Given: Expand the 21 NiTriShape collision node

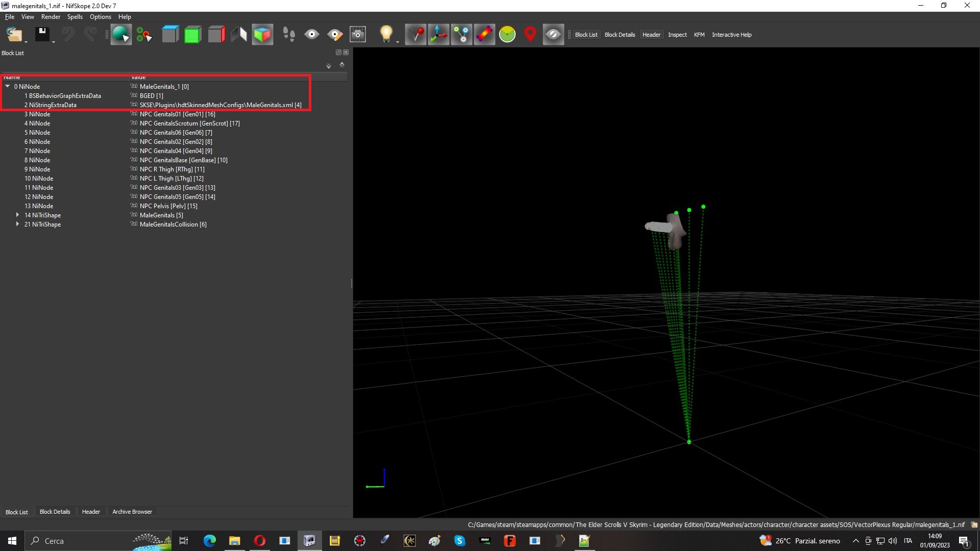Looking at the screenshot, I should 18,224.
